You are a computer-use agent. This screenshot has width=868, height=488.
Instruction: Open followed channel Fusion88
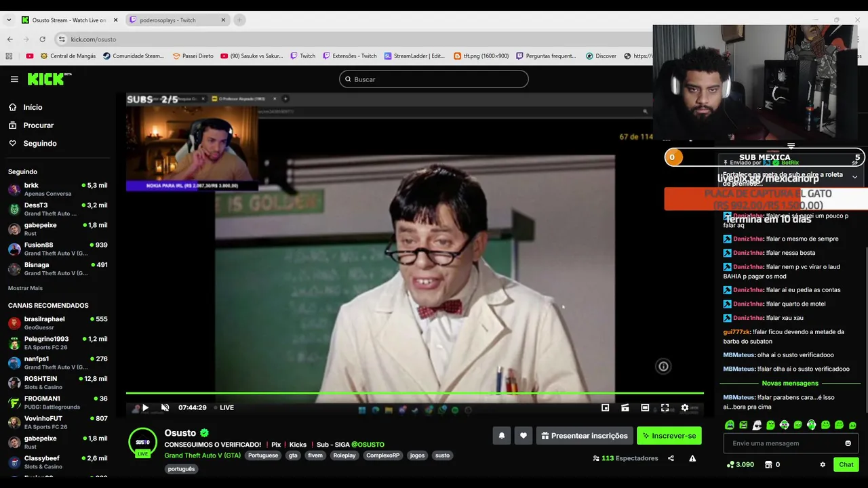[58, 249]
